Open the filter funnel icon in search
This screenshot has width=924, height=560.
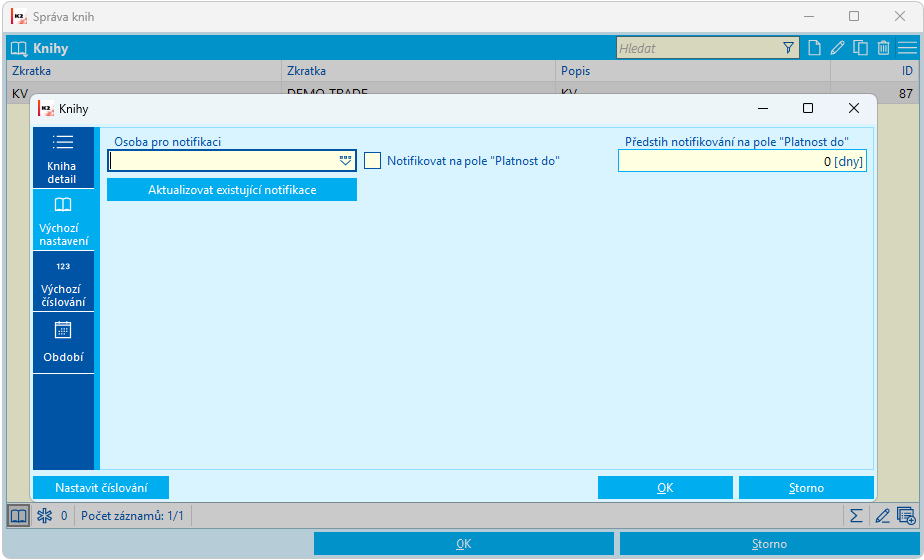click(788, 48)
